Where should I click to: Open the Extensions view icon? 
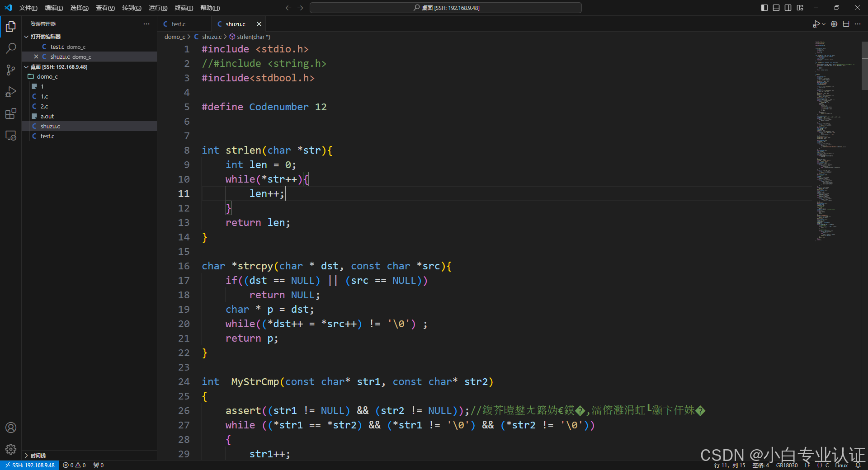(x=10, y=113)
